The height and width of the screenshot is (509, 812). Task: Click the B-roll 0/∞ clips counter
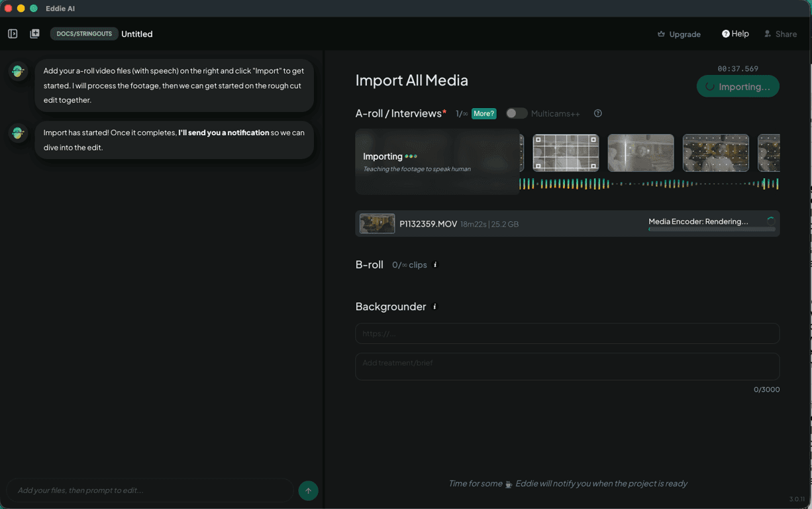(x=409, y=264)
